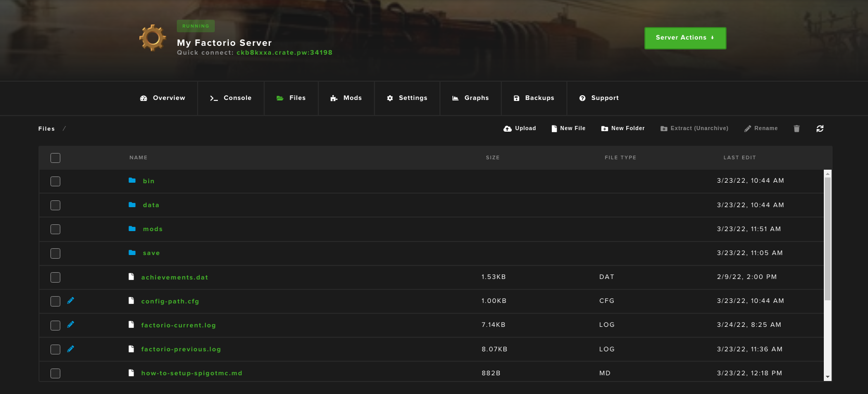Click the delete trash icon
868x394 pixels.
point(796,129)
